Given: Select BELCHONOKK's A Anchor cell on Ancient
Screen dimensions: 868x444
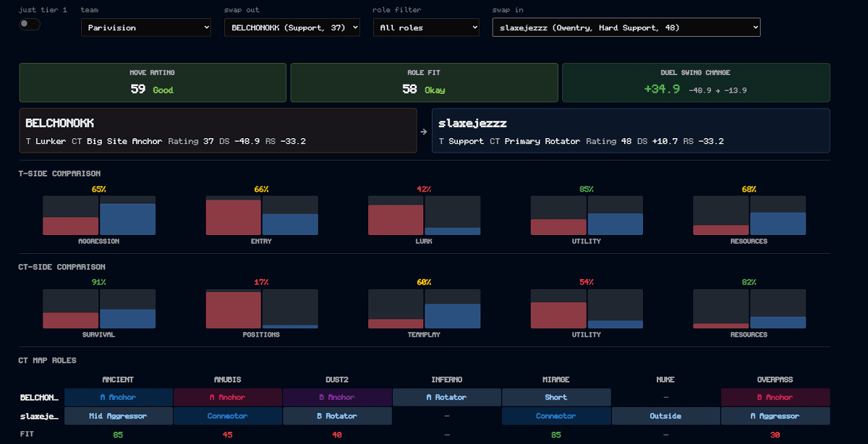Looking at the screenshot, I should [x=119, y=397].
